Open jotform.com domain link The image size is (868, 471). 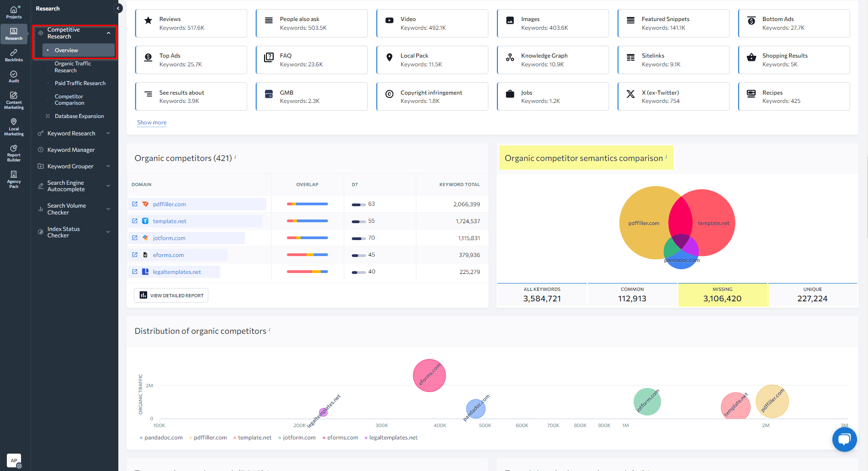[x=169, y=238]
